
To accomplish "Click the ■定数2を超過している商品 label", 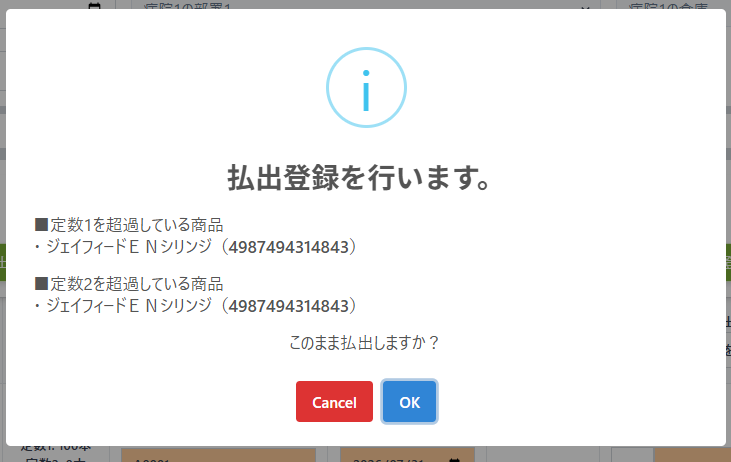I will [129, 284].
